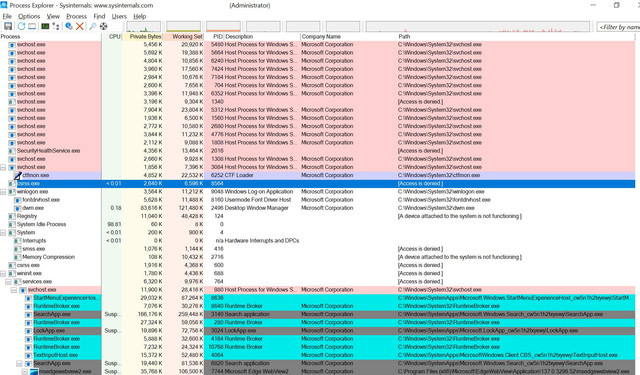Select the StartMenuExperienceHost process row
Viewport: 640px width, 375px height.
pyautogui.click(x=318, y=298)
